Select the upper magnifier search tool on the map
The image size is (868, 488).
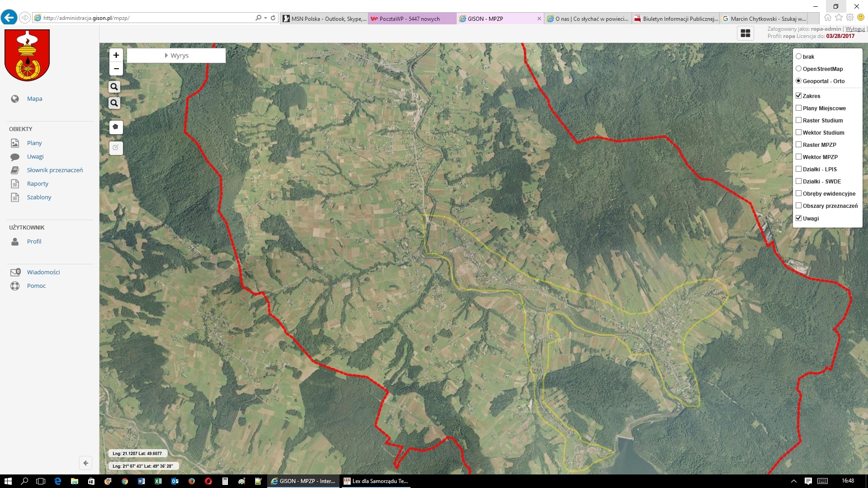[x=114, y=87]
